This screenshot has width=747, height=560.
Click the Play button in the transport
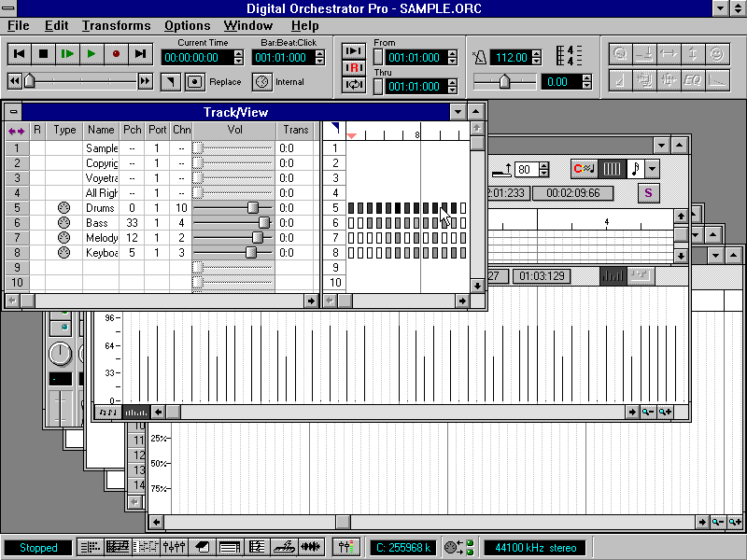[92, 54]
